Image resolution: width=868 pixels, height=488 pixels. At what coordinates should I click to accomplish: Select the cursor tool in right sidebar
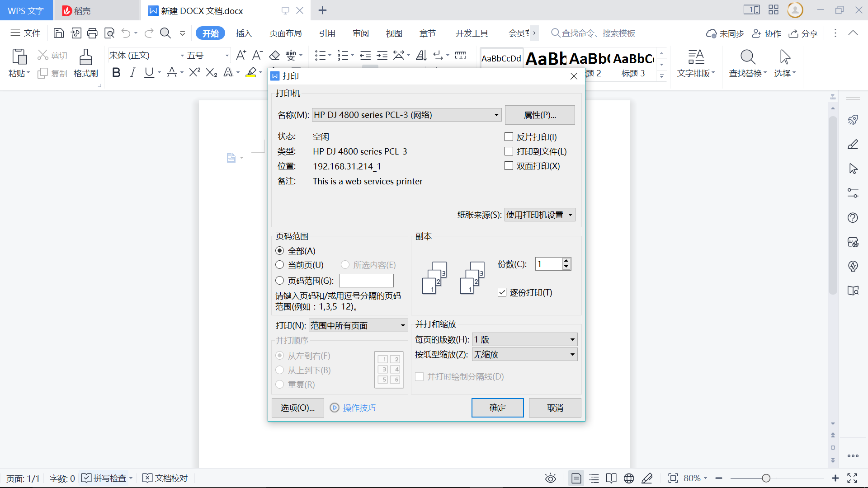(x=854, y=168)
